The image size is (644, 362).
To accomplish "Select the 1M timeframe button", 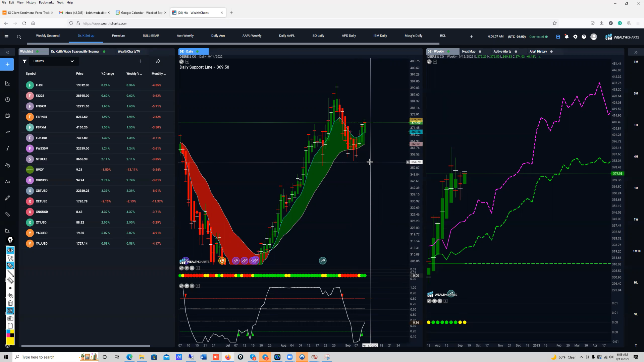I will [x=636, y=62].
